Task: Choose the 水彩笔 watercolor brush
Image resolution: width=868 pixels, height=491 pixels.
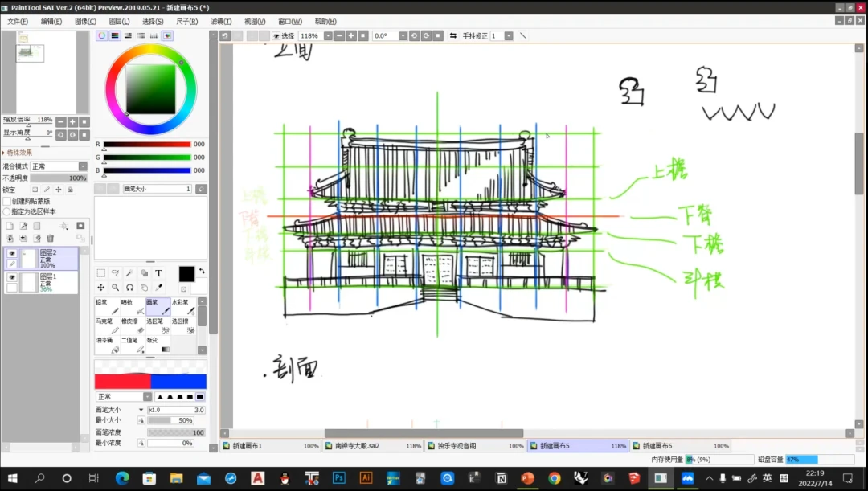Action: click(x=183, y=307)
